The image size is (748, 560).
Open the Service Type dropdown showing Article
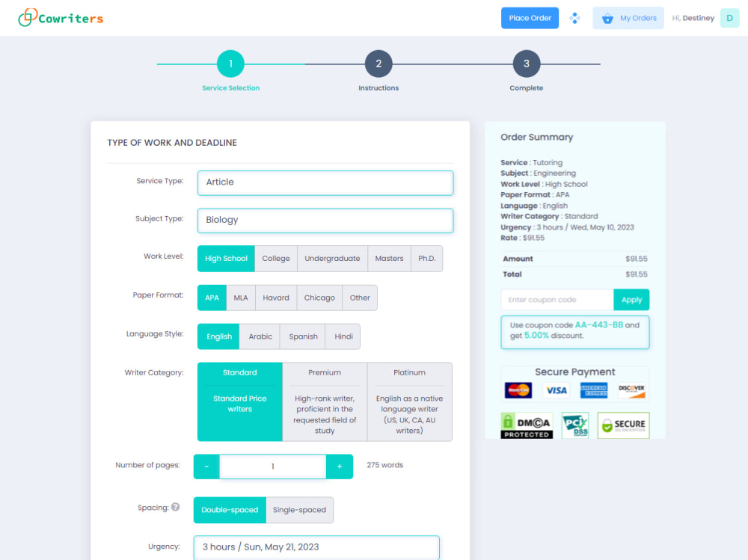pyautogui.click(x=325, y=182)
